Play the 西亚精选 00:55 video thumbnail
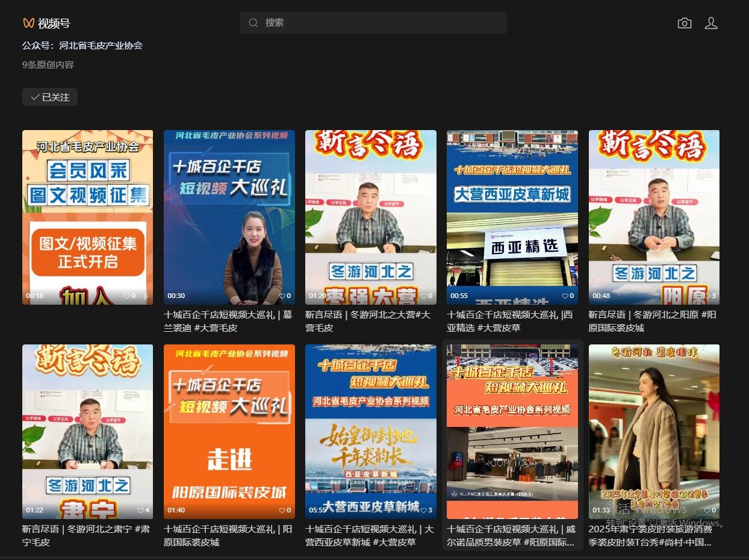The image size is (749, 560). click(x=512, y=217)
